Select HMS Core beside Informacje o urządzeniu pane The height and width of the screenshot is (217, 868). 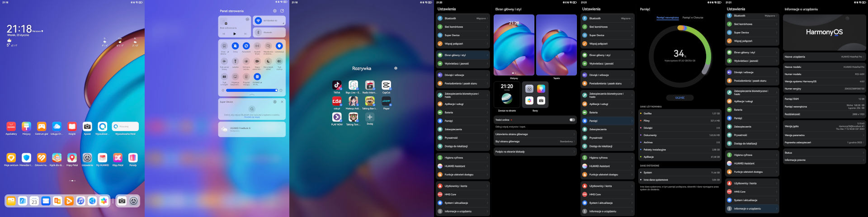(x=752, y=192)
